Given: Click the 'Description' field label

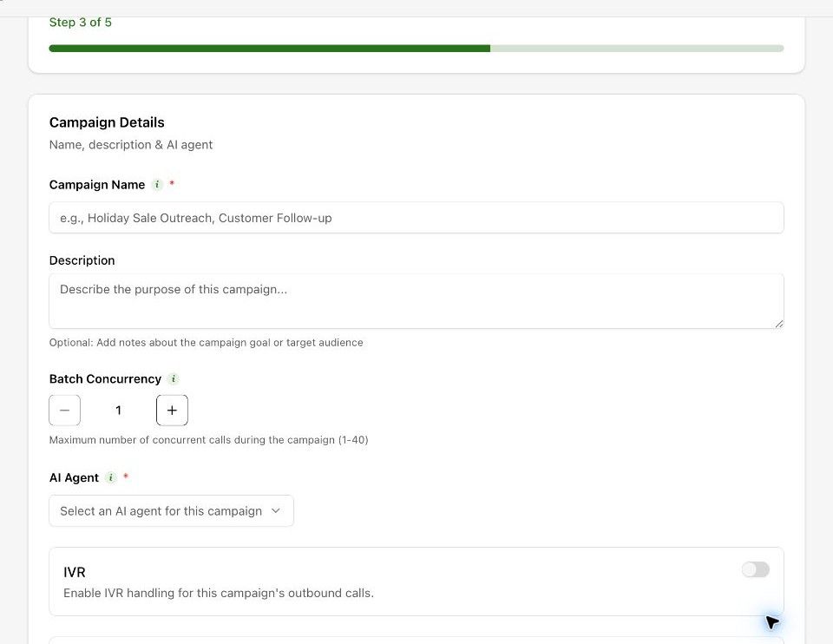Looking at the screenshot, I should [x=82, y=260].
